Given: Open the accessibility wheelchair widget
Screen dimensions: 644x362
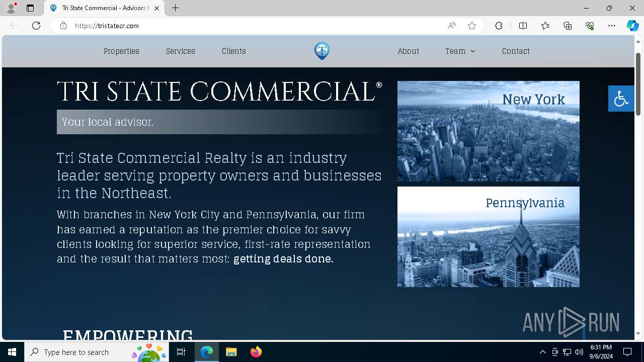Looking at the screenshot, I should point(621,99).
